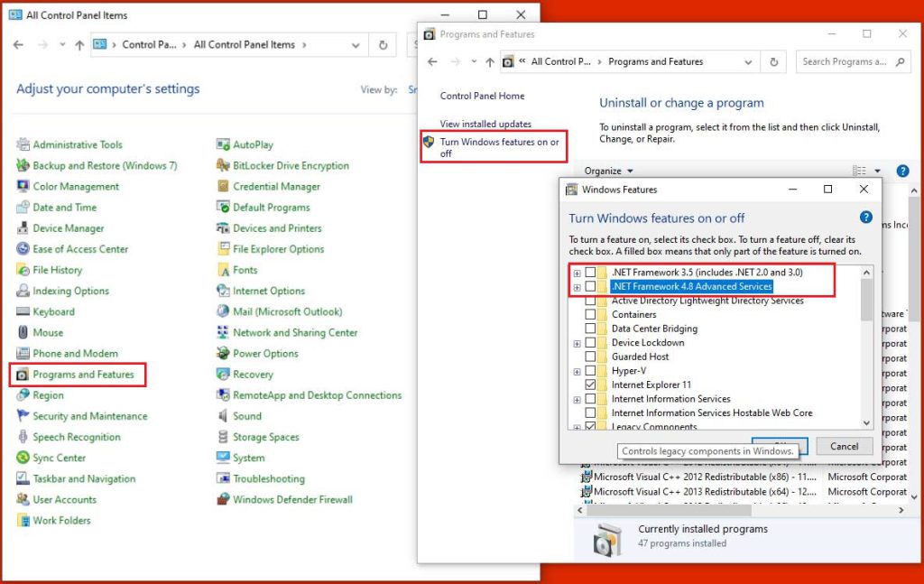The width and height of the screenshot is (924, 584).
Task: Enable the Data Center Bridging checkbox
Action: click(590, 329)
